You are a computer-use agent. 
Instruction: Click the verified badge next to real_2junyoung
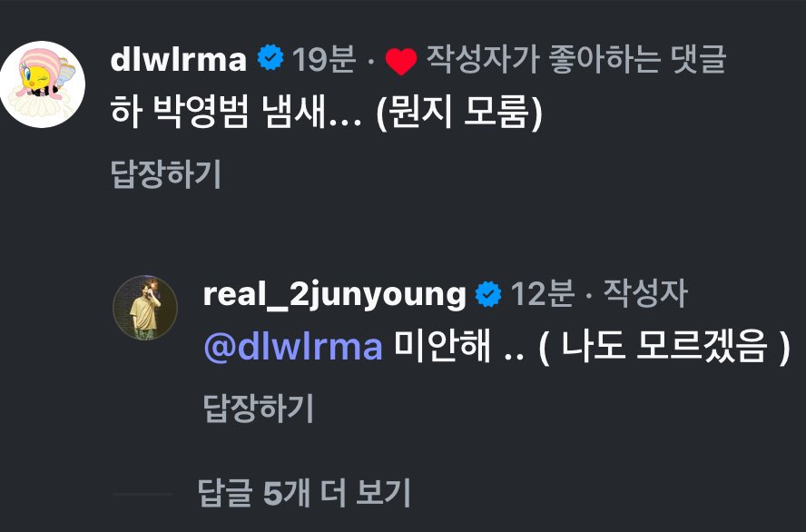488,294
